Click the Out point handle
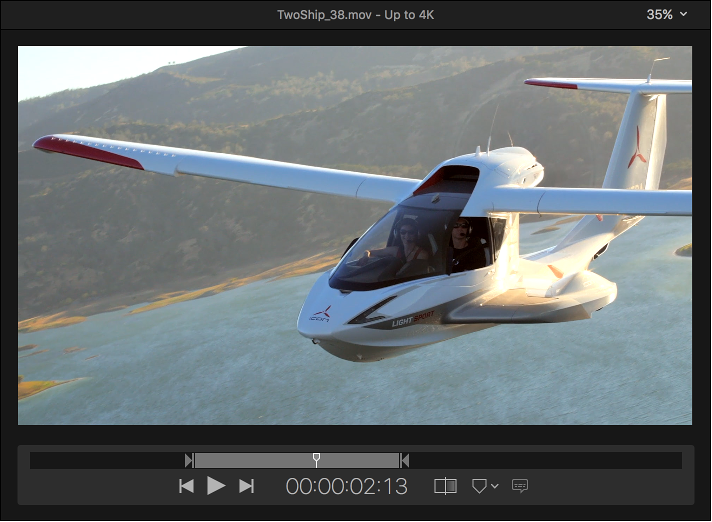 [x=405, y=461]
